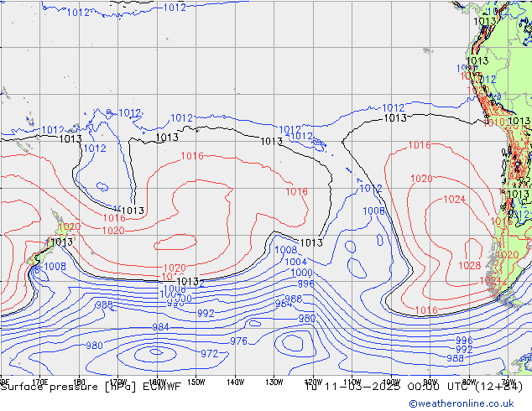
Task: Click the 130W longitude label
Action: click(274, 382)
